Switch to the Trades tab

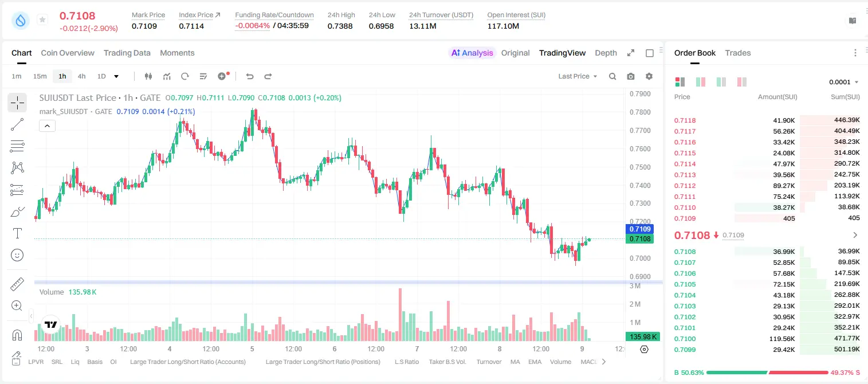(x=737, y=53)
